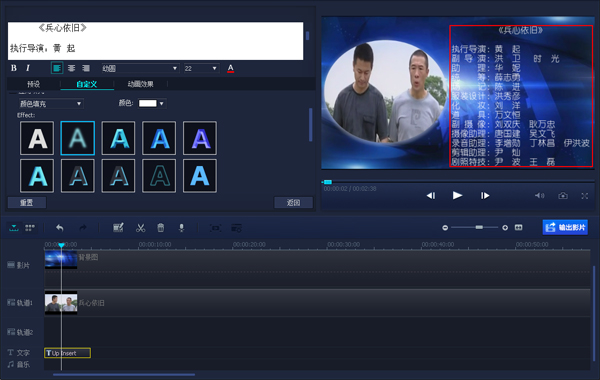
Task: Switch to the 动画效果 tab
Action: coord(140,84)
